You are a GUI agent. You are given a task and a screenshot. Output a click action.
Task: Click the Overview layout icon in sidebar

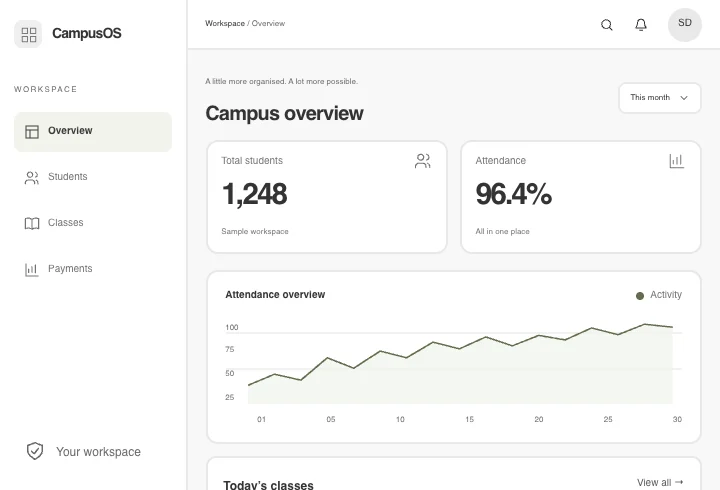coord(32,132)
